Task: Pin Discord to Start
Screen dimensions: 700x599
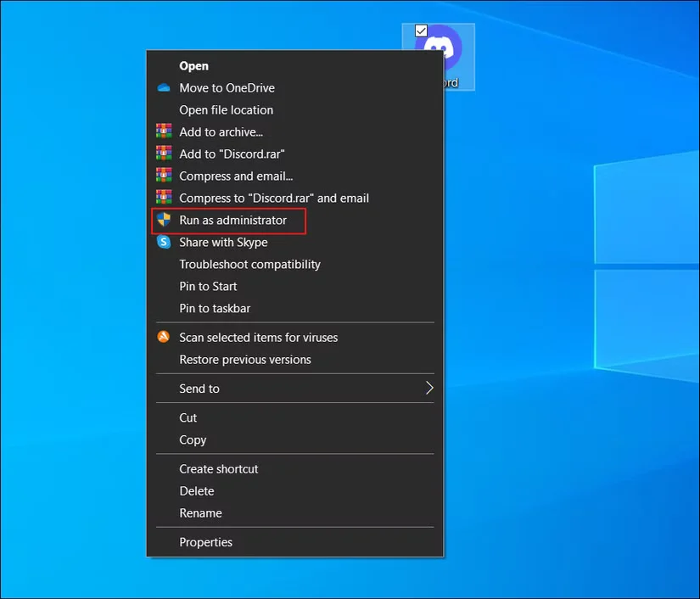Action: (208, 287)
